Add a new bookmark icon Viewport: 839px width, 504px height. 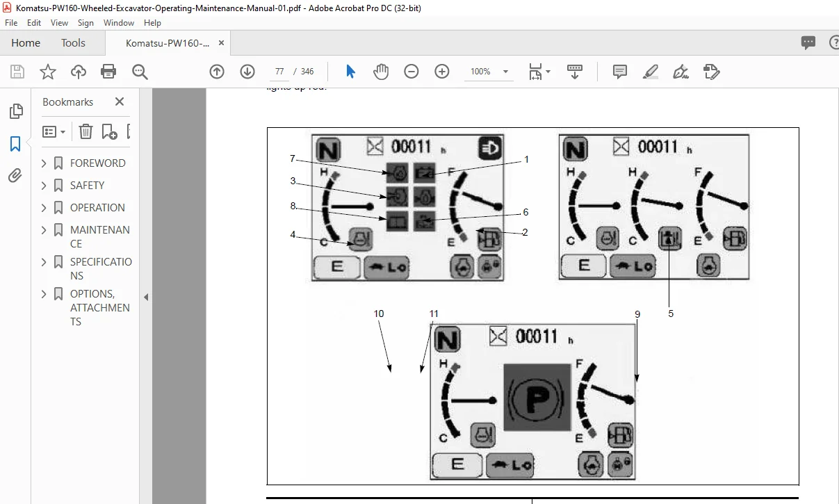tap(109, 131)
